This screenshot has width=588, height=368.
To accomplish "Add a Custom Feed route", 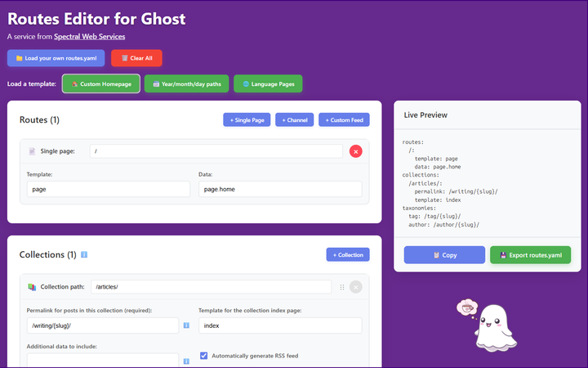I will [x=344, y=119].
